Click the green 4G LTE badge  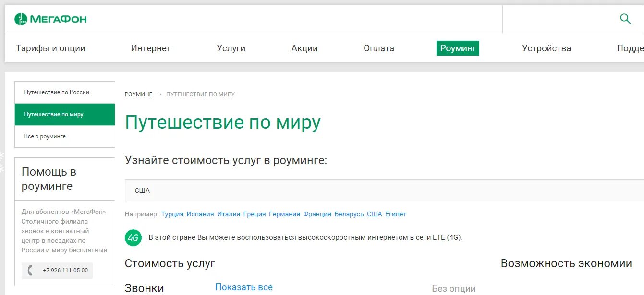coord(133,237)
